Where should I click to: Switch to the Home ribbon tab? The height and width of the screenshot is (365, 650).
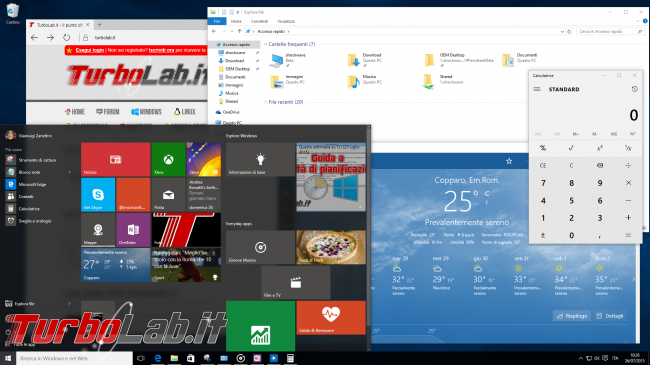[236, 21]
